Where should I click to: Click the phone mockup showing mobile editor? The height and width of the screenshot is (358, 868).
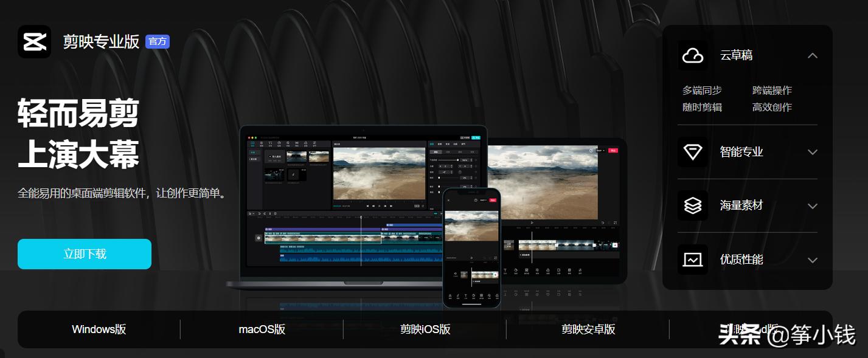click(x=471, y=246)
